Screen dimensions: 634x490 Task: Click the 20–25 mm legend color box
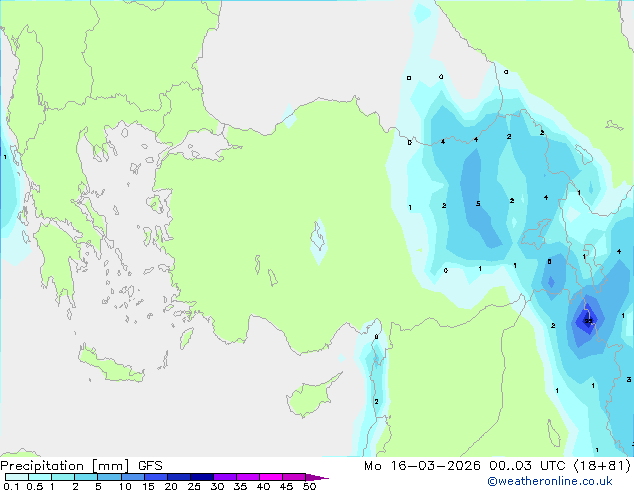(179, 477)
